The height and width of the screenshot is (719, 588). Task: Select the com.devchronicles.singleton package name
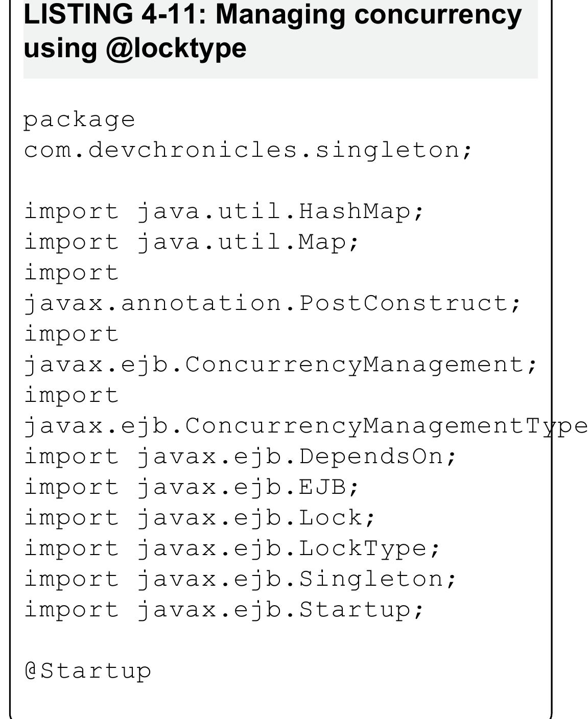click(x=248, y=150)
